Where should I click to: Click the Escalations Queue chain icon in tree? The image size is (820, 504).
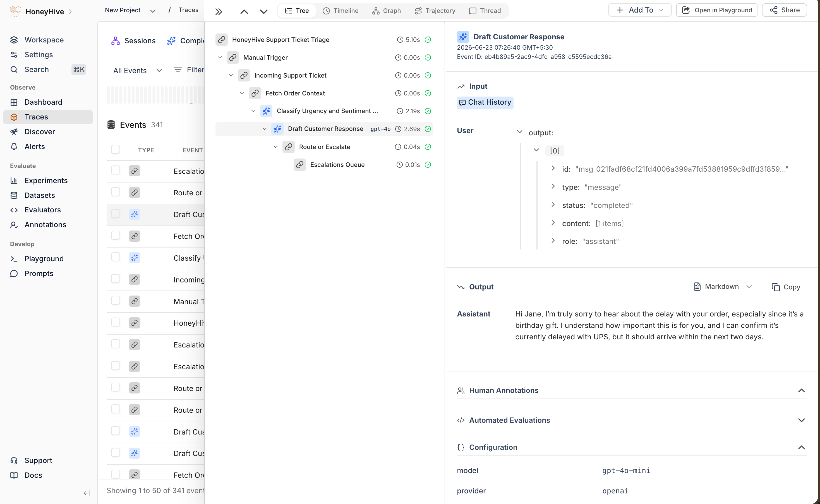click(x=299, y=165)
